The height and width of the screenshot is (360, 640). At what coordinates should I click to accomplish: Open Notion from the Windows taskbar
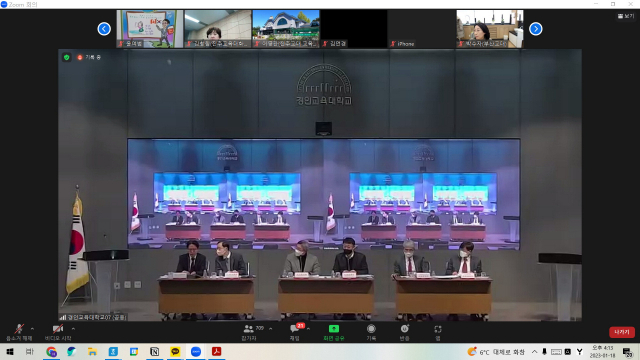pyautogui.click(x=155, y=351)
